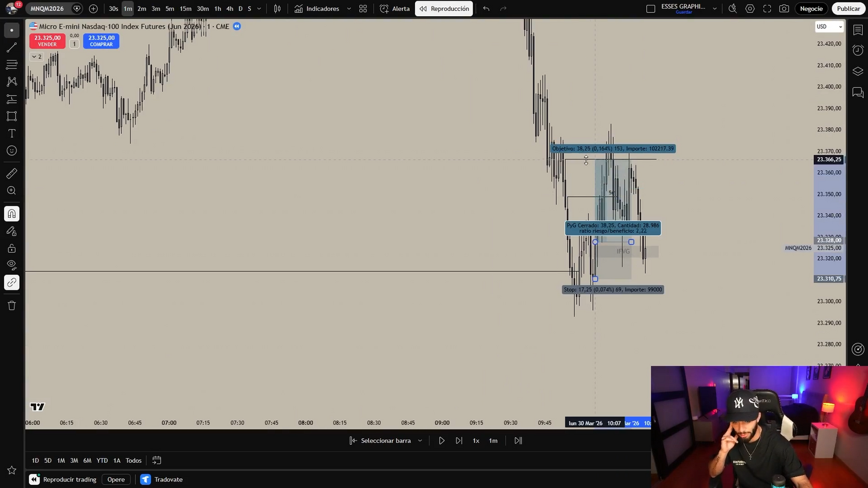Open the indicator templates grid icon
The width and height of the screenshot is (868, 488).
pyautogui.click(x=363, y=8)
